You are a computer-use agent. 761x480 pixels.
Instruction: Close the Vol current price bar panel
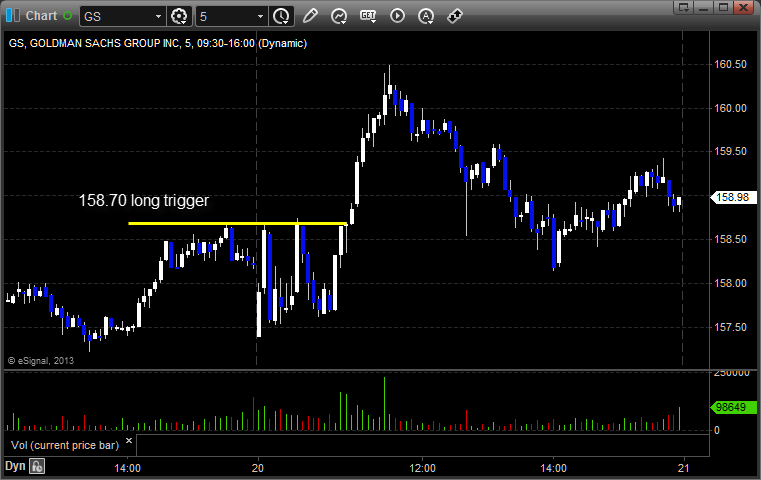click(129, 441)
